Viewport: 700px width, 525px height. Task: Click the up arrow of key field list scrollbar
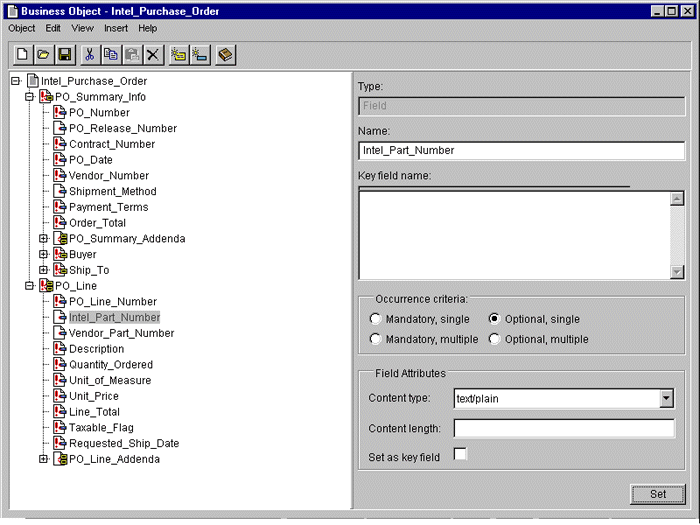pos(677,198)
